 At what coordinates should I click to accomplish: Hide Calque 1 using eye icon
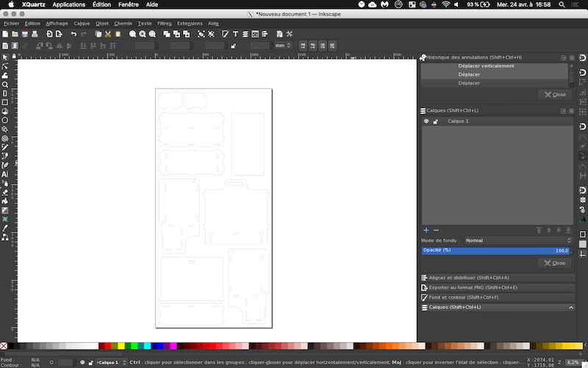pyautogui.click(x=426, y=121)
